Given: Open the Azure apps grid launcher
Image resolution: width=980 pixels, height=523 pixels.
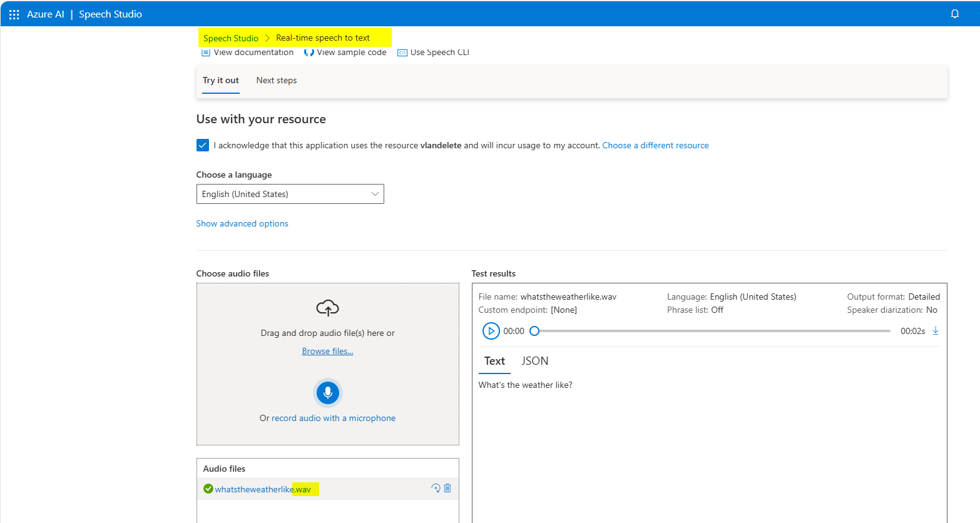Looking at the screenshot, I should (x=14, y=14).
